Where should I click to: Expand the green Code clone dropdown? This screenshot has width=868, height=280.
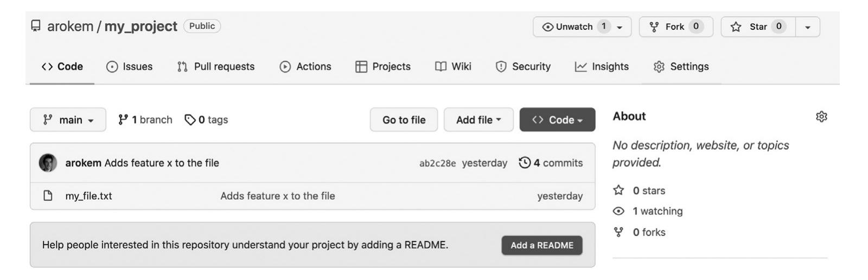[x=557, y=120]
